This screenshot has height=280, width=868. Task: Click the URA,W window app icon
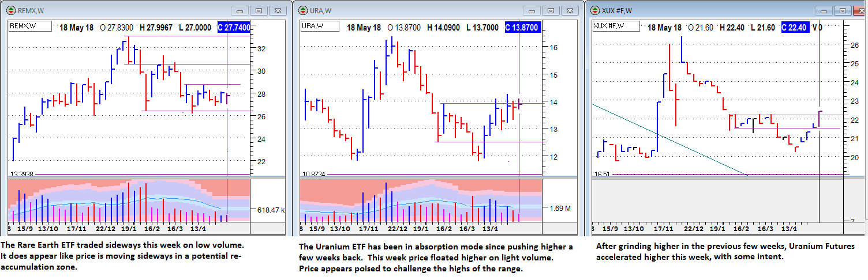tap(304, 10)
